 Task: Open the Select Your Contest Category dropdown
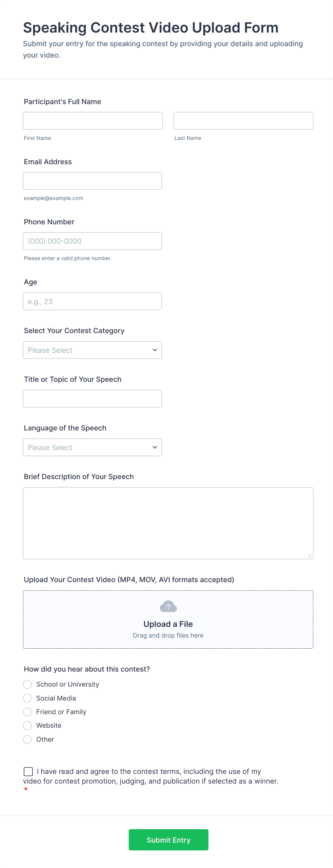(x=92, y=350)
